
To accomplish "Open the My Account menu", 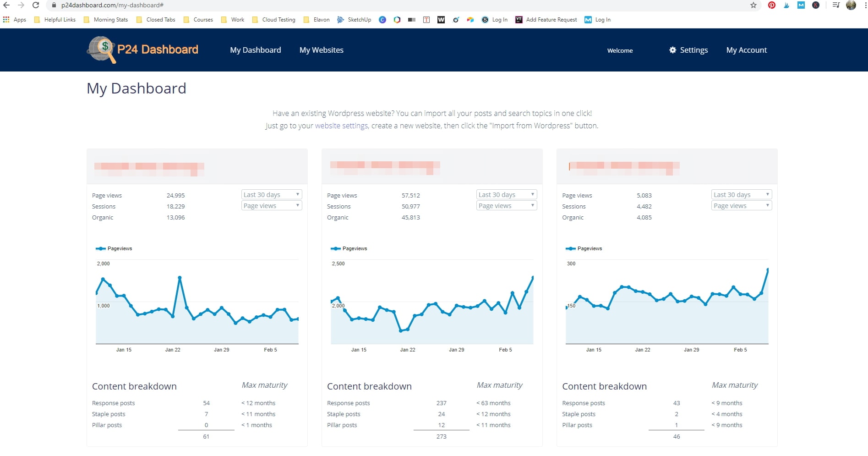I will tap(747, 50).
